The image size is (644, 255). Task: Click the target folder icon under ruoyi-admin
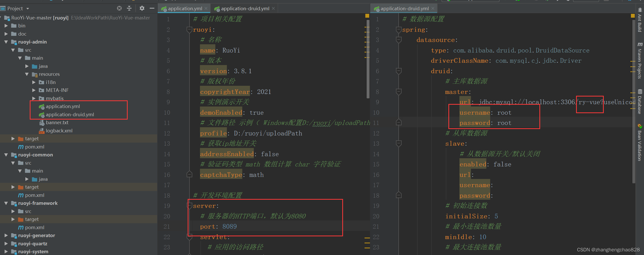click(x=21, y=139)
